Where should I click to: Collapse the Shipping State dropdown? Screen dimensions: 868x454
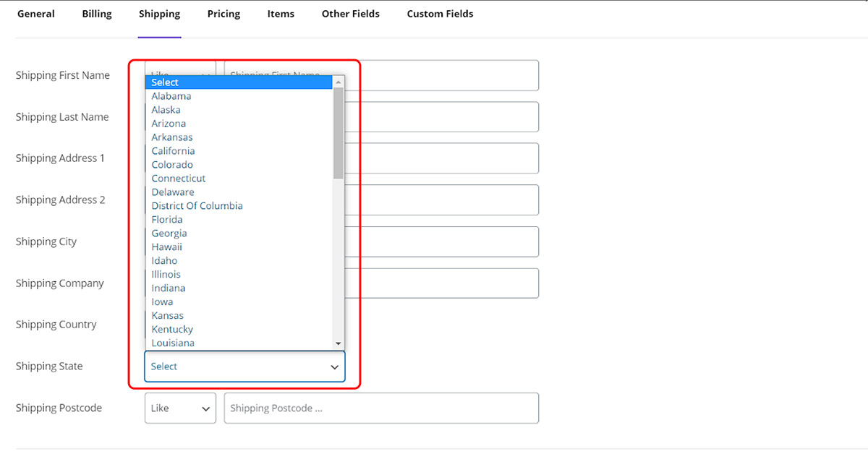tap(244, 367)
